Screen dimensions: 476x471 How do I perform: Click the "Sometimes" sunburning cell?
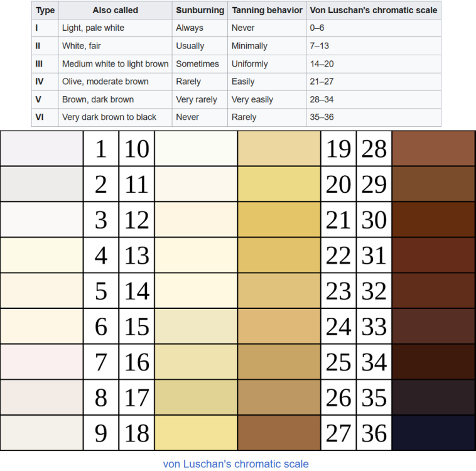pyautogui.click(x=200, y=64)
